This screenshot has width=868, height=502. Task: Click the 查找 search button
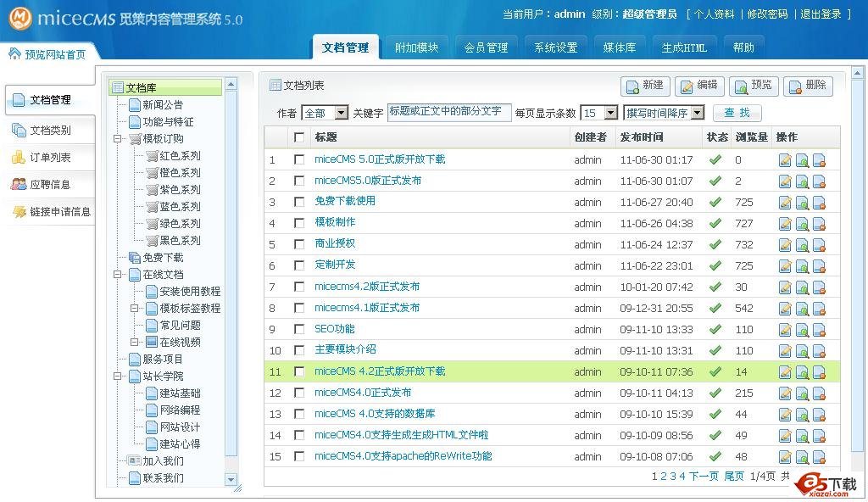737,113
